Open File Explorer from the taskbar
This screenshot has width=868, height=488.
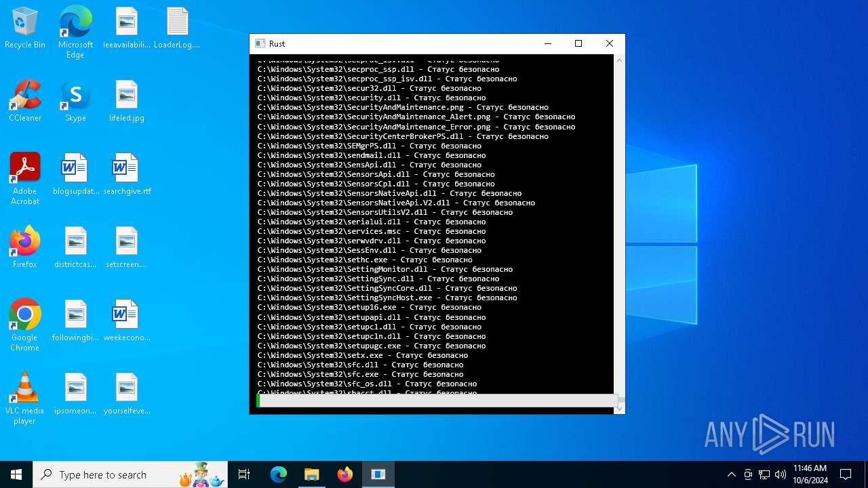(x=311, y=474)
